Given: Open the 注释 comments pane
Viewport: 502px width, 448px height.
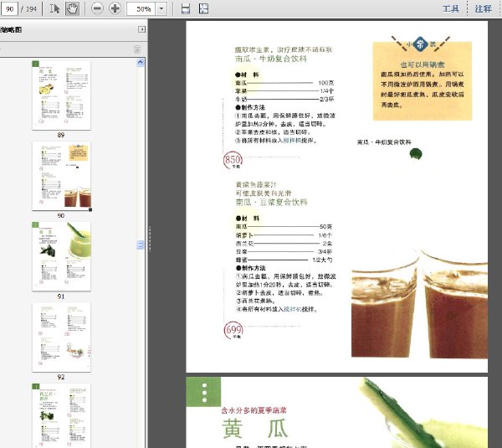Looking at the screenshot, I should (483, 8).
